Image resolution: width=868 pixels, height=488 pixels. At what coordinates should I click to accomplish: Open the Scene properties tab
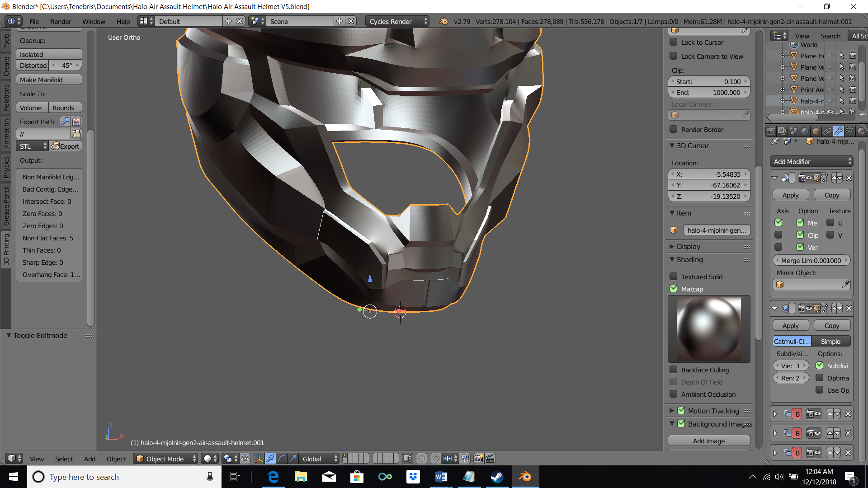click(x=793, y=131)
